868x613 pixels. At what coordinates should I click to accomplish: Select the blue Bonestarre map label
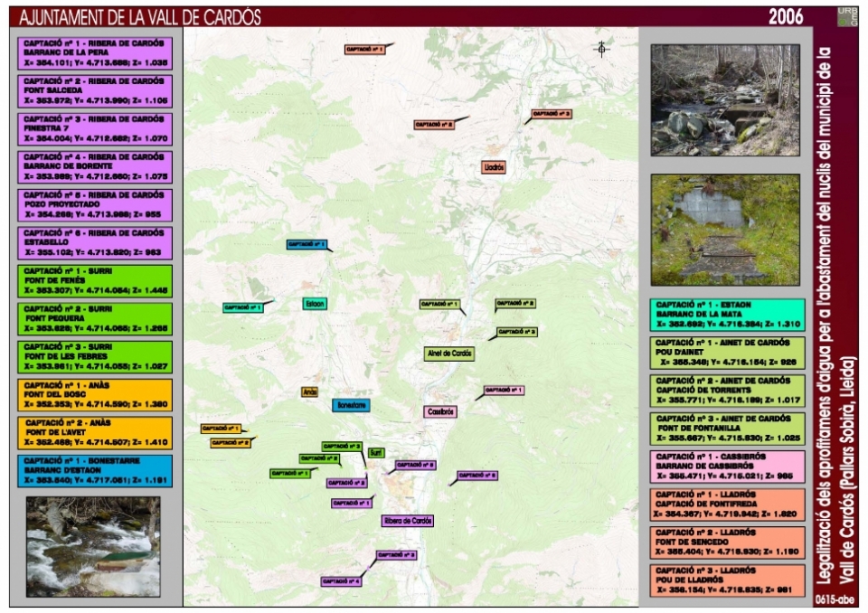(x=351, y=406)
